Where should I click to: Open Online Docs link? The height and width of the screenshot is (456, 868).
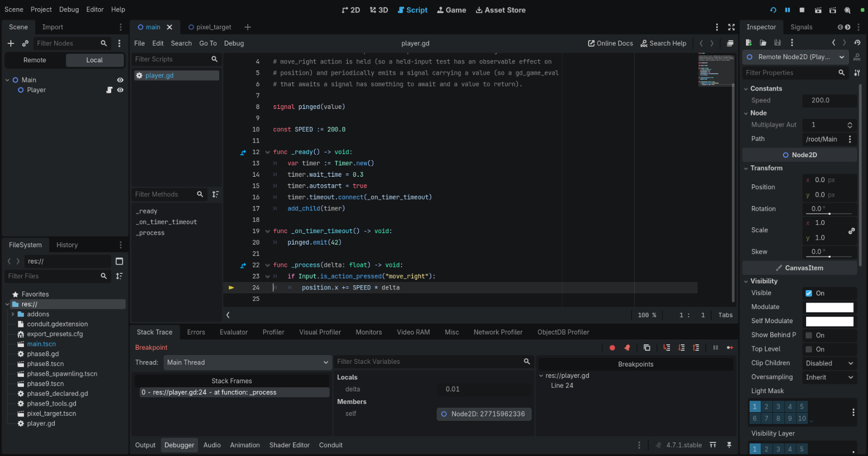[610, 43]
